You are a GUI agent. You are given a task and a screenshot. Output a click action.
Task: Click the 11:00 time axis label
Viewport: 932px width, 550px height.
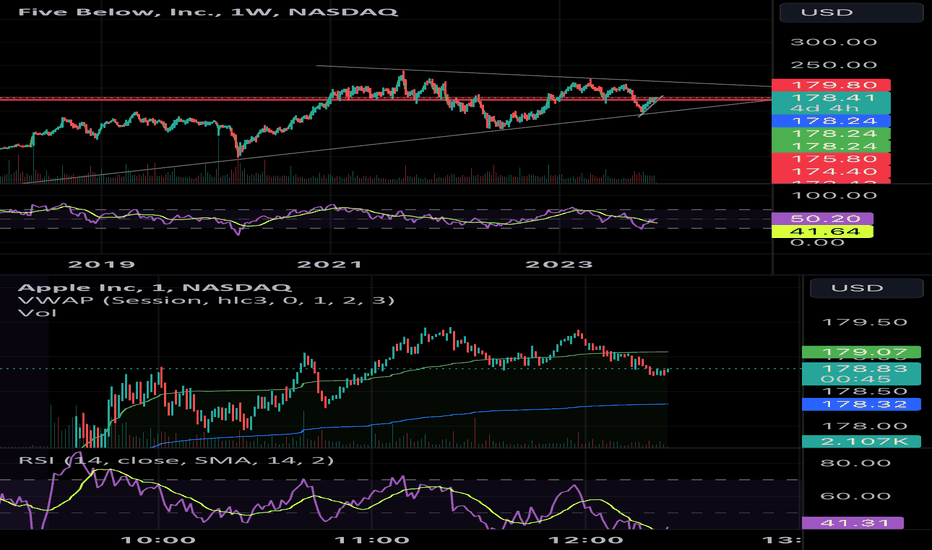[371, 540]
